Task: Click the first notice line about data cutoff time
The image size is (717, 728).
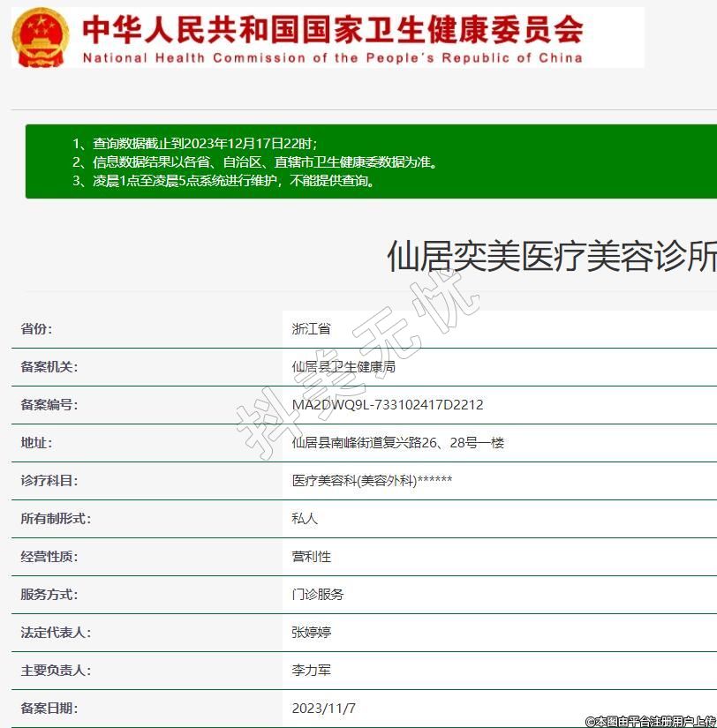Action: (x=194, y=143)
